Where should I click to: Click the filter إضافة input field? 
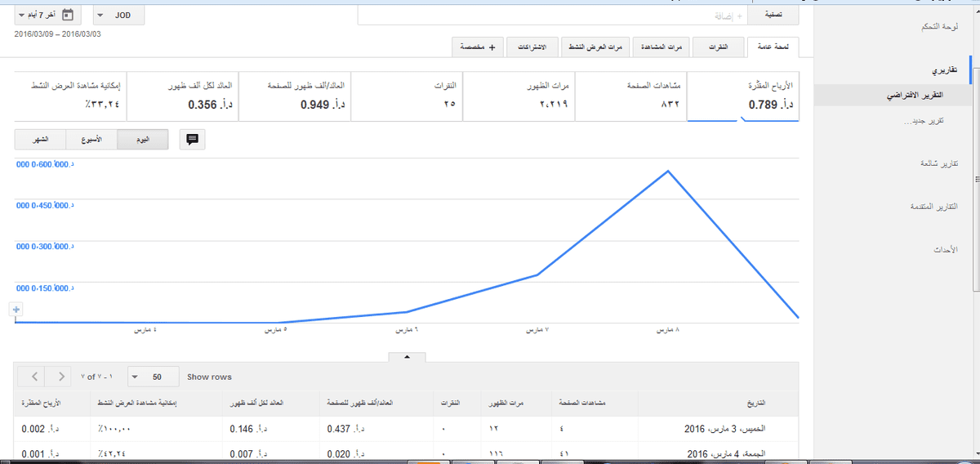(x=555, y=15)
